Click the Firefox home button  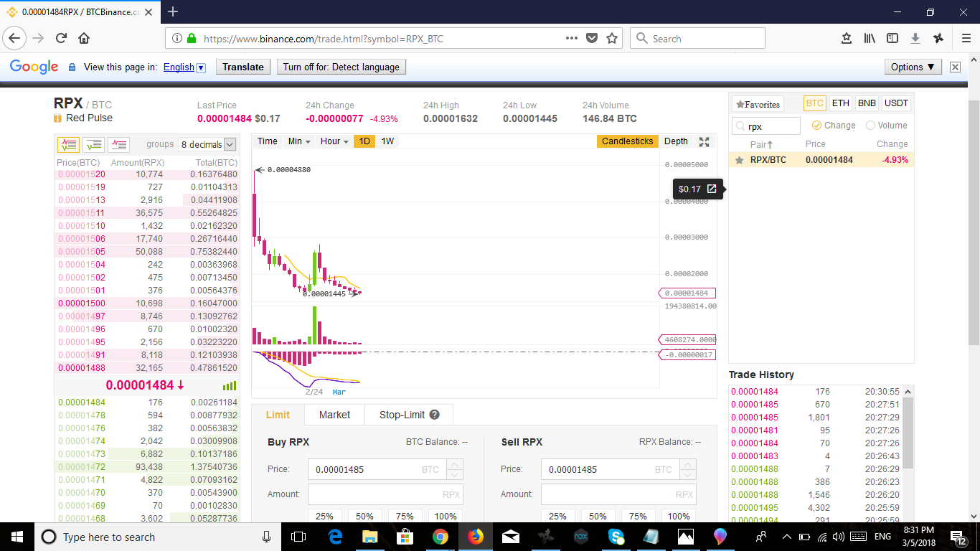[x=84, y=38]
